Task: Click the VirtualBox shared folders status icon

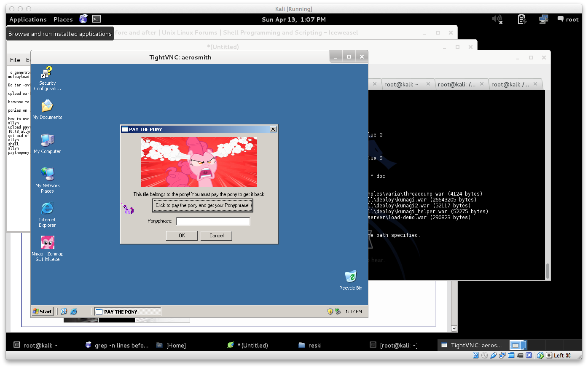Action: coord(511,355)
